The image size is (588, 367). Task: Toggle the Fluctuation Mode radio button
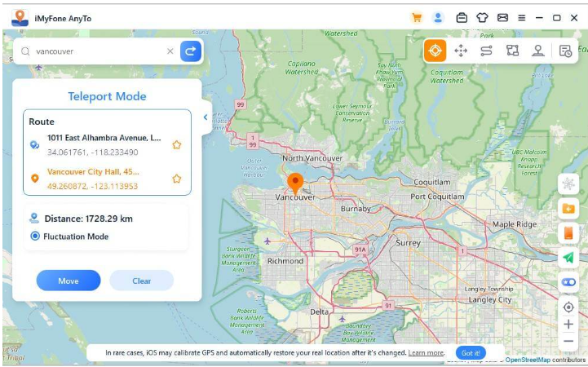(x=35, y=237)
